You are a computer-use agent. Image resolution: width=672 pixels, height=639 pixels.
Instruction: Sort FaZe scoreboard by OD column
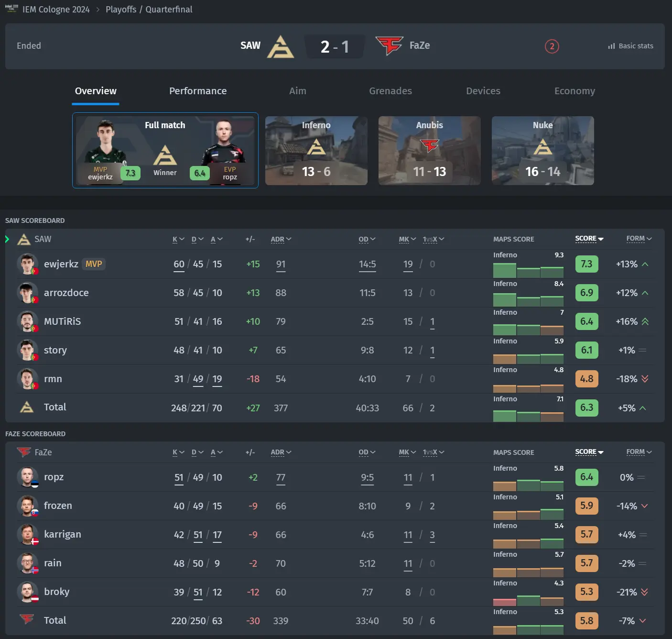(367, 452)
